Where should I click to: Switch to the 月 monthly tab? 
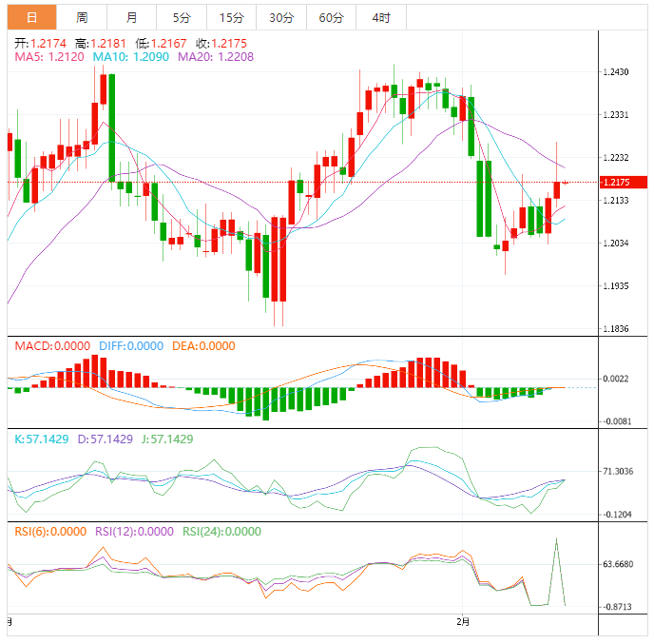[x=131, y=17]
